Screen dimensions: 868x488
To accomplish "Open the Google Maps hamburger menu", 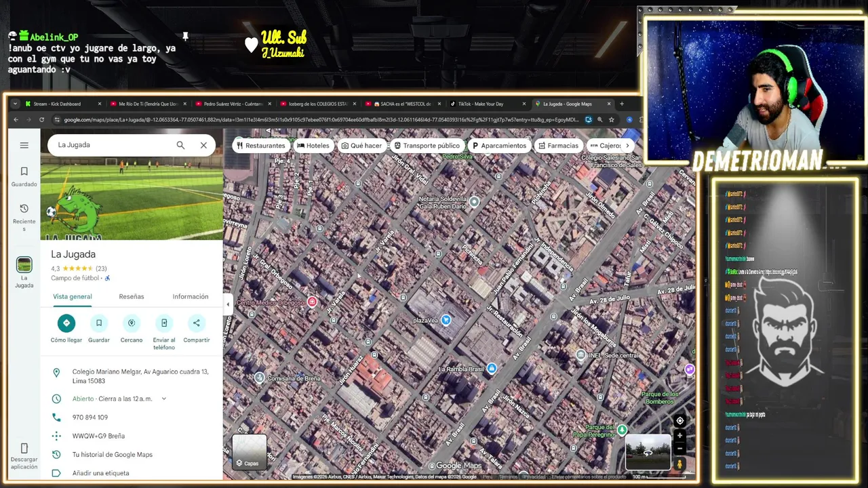I will point(24,145).
